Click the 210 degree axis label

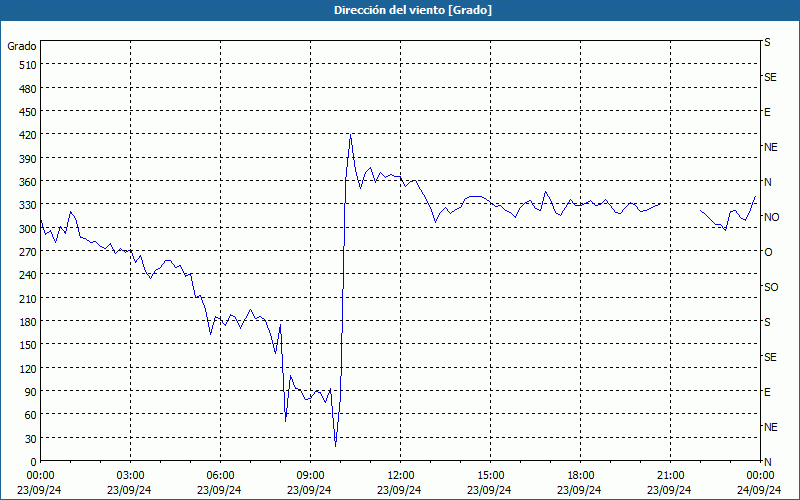coord(28,298)
